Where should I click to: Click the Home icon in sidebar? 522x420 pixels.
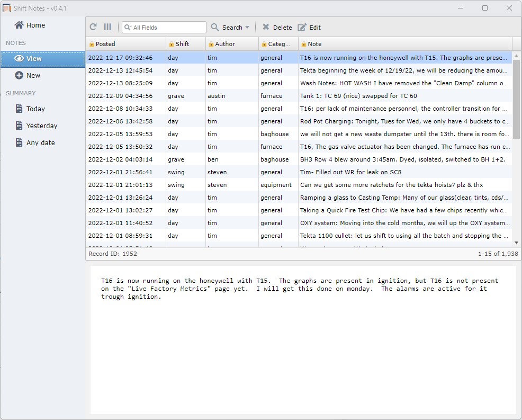[19, 25]
